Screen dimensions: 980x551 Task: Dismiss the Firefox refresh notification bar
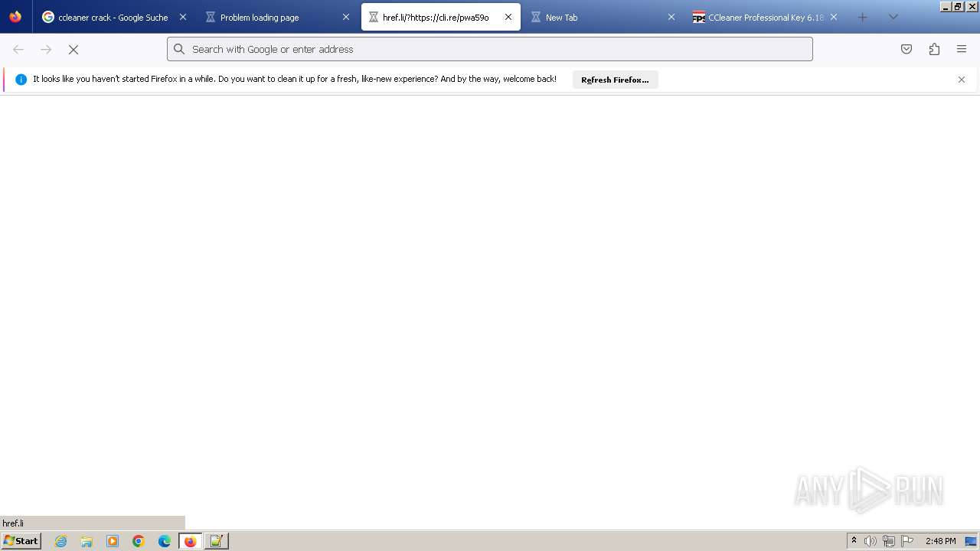(962, 80)
